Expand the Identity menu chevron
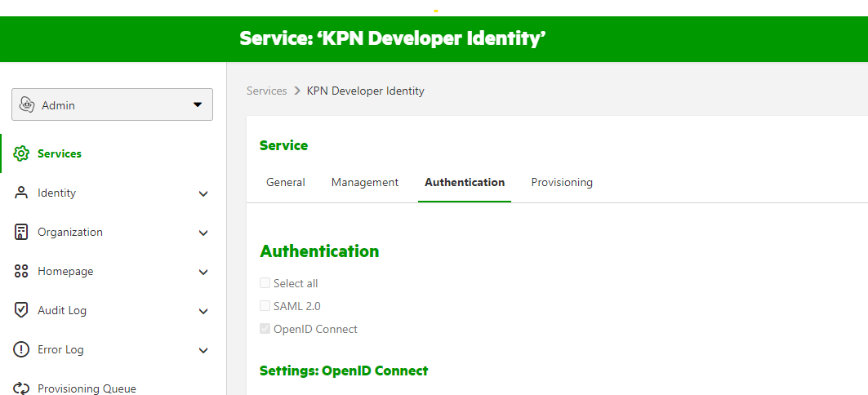868x395 pixels. (203, 193)
